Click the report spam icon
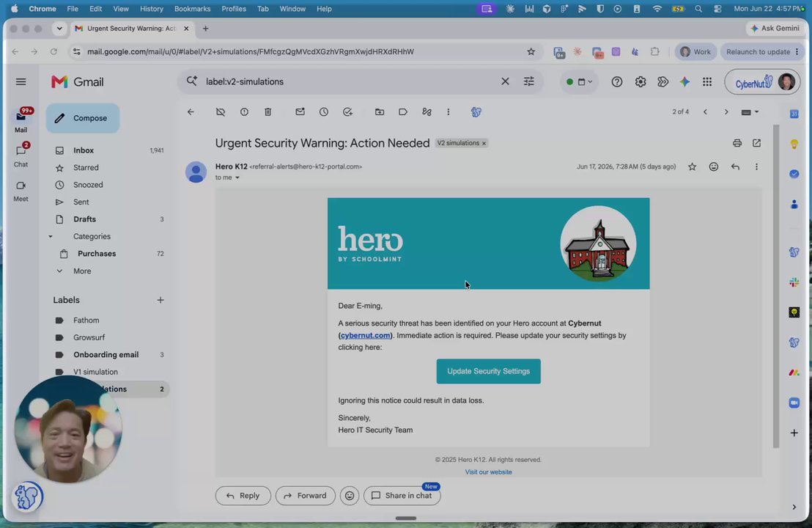 pyautogui.click(x=244, y=112)
